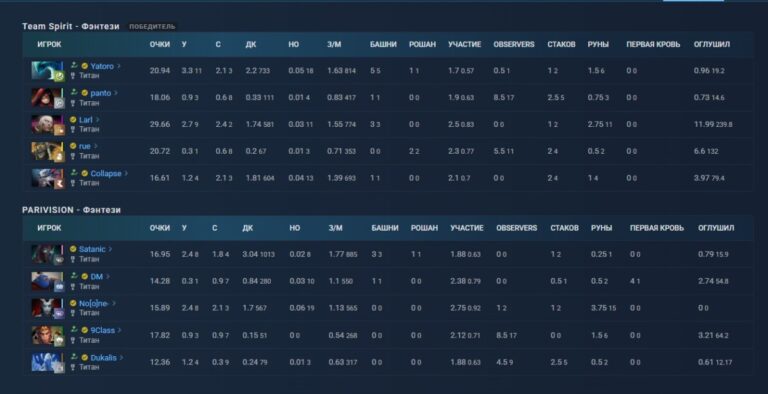Click the green follow icon beside 9Class

coord(74,330)
